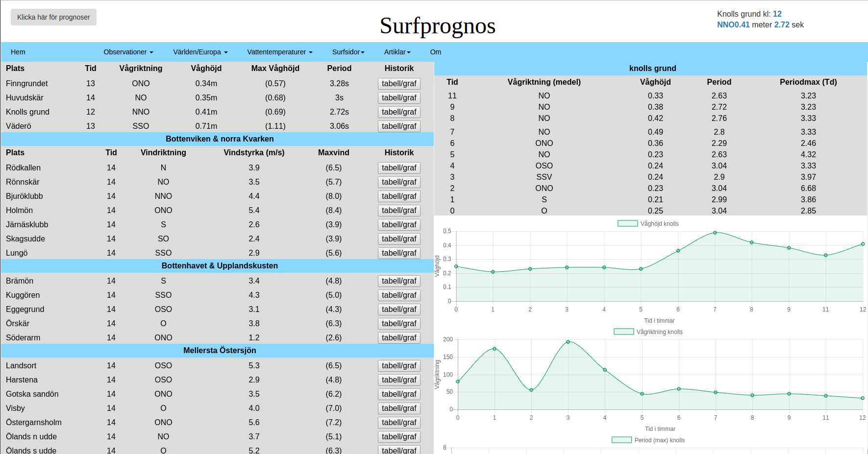Click the Östergarnsholm wind strength 5.6
The width and height of the screenshot is (868, 454).
pos(254,423)
